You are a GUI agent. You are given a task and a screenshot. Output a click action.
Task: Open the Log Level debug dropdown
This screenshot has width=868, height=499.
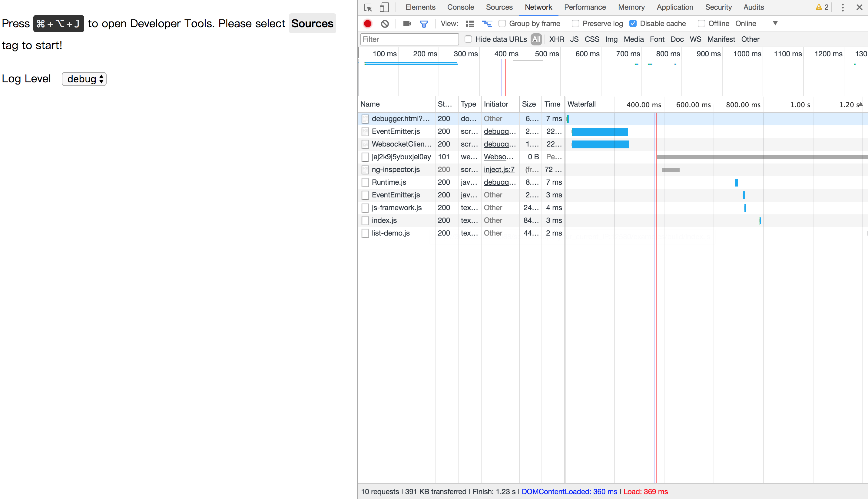point(84,79)
